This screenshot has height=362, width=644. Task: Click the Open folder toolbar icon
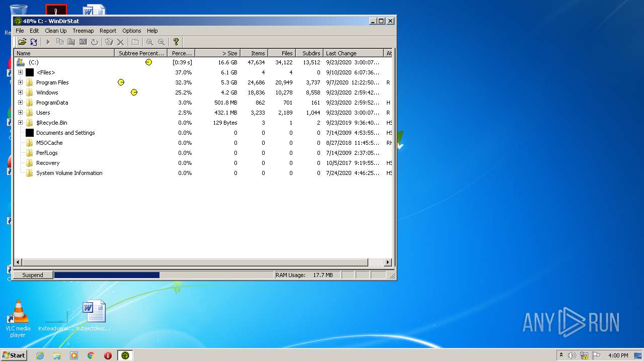(22, 42)
